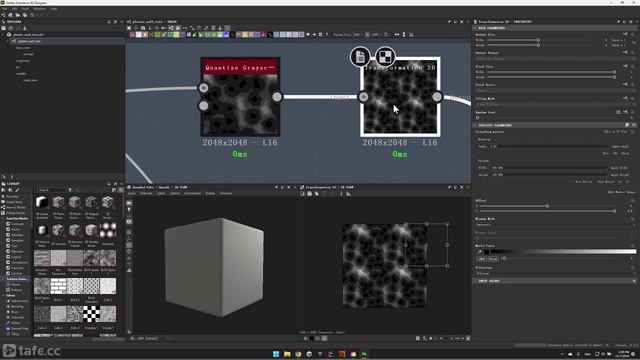Image resolution: width=640 pixels, height=360 pixels.
Task: Select the roughness output in Explorer
Action: point(22,61)
